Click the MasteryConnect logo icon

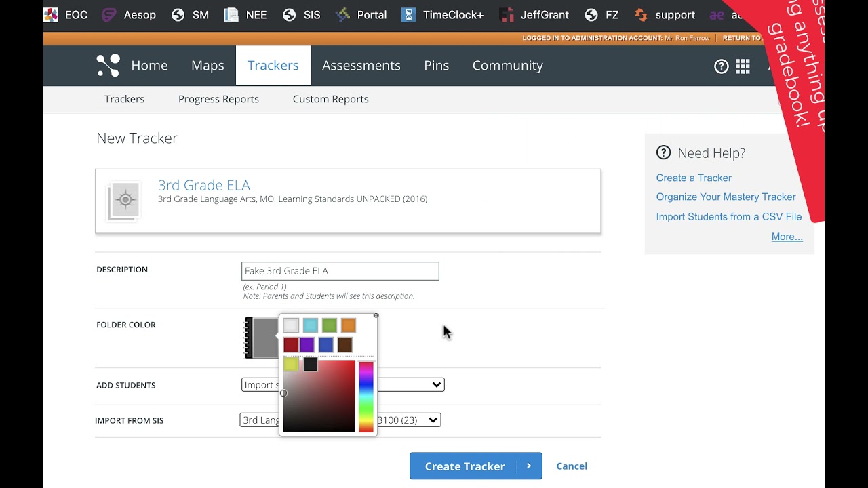point(108,66)
